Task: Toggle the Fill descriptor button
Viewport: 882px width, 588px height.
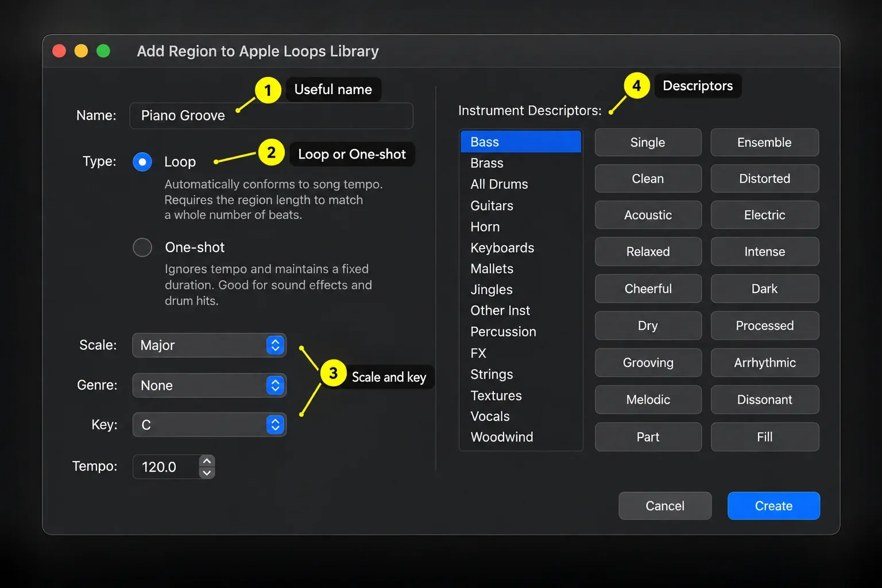Action: (764, 437)
